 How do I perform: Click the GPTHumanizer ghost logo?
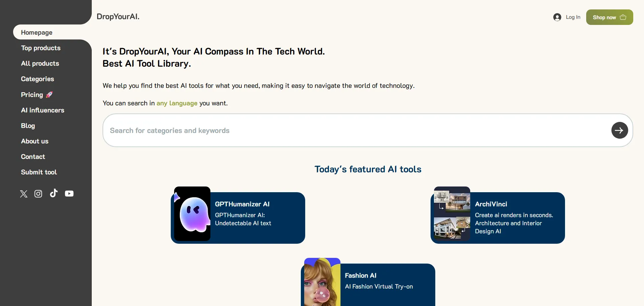tap(193, 214)
